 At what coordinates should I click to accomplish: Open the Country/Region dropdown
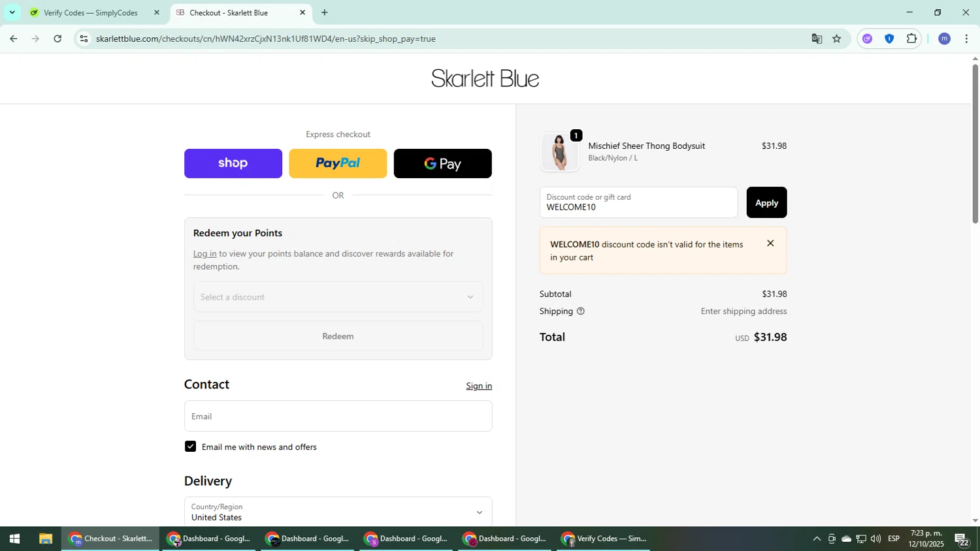click(x=338, y=512)
